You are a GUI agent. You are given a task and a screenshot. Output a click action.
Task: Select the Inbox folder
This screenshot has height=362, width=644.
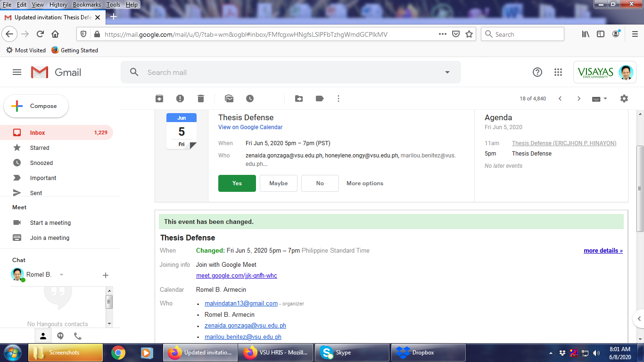(38, 132)
